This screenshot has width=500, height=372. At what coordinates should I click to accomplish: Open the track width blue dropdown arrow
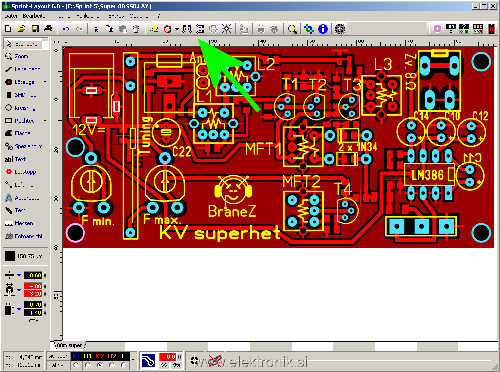[x=19, y=275]
